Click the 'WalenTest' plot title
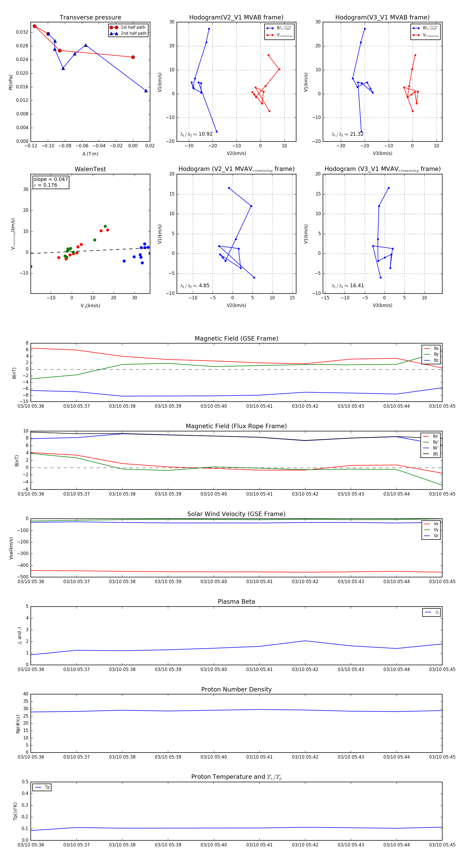The width and height of the screenshot is (473, 868). tap(90, 169)
